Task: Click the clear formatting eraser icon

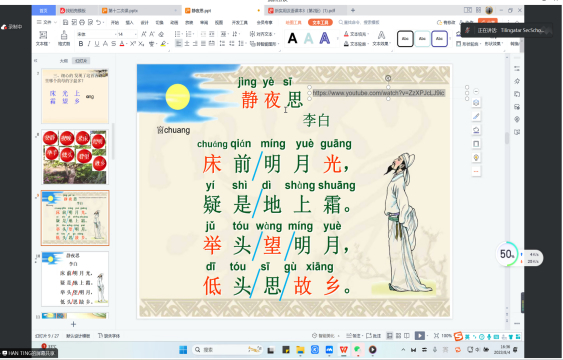Action: tap(161, 34)
